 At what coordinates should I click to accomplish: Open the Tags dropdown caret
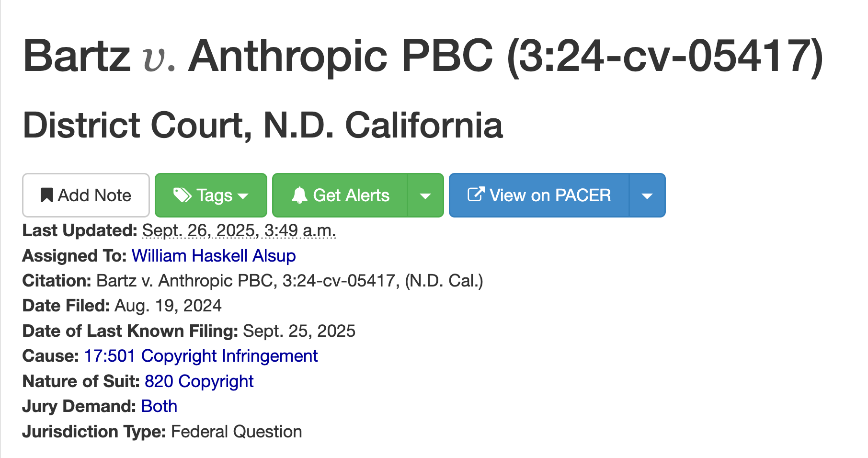[243, 196]
